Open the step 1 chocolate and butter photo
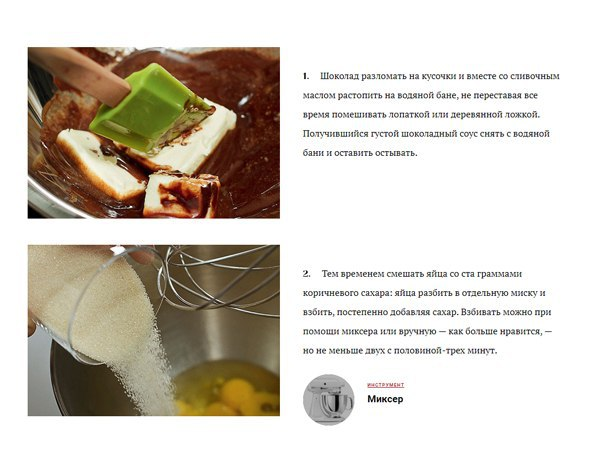Image resolution: width=600 pixels, height=462 pixels. tap(154, 133)
